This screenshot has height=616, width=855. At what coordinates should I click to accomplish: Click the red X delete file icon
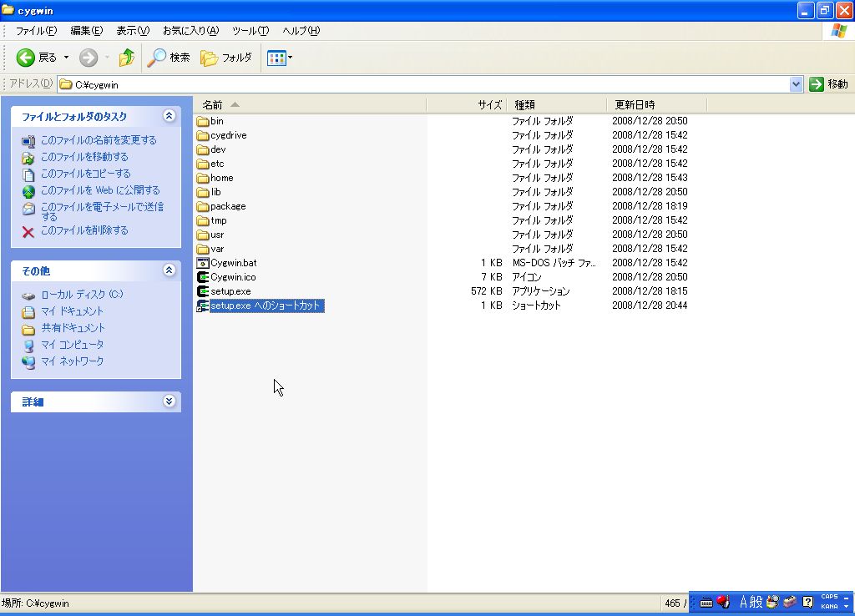tap(28, 232)
